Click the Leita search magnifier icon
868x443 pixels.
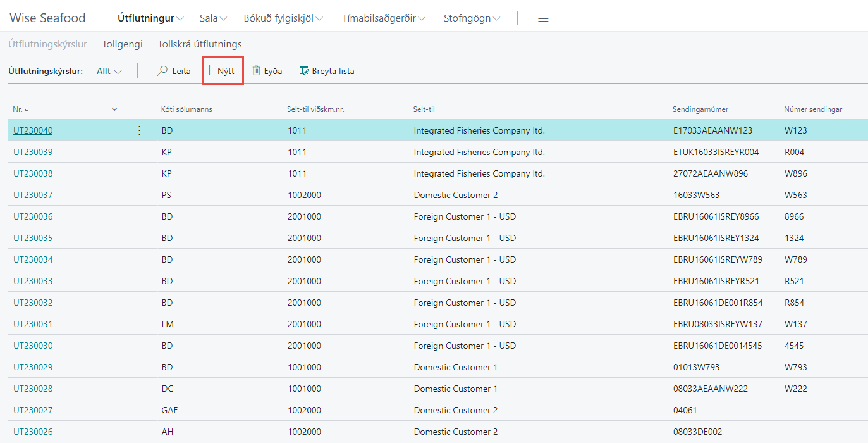tap(162, 71)
